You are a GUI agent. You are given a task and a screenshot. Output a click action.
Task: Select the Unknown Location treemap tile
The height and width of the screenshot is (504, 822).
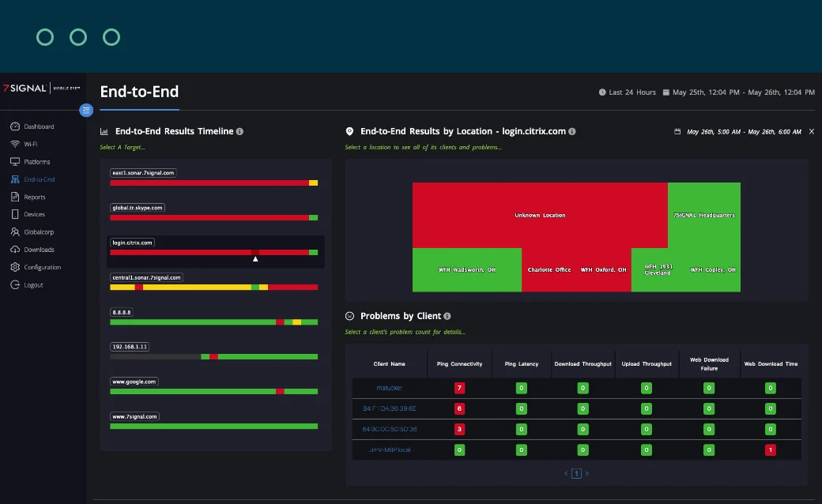(540, 215)
